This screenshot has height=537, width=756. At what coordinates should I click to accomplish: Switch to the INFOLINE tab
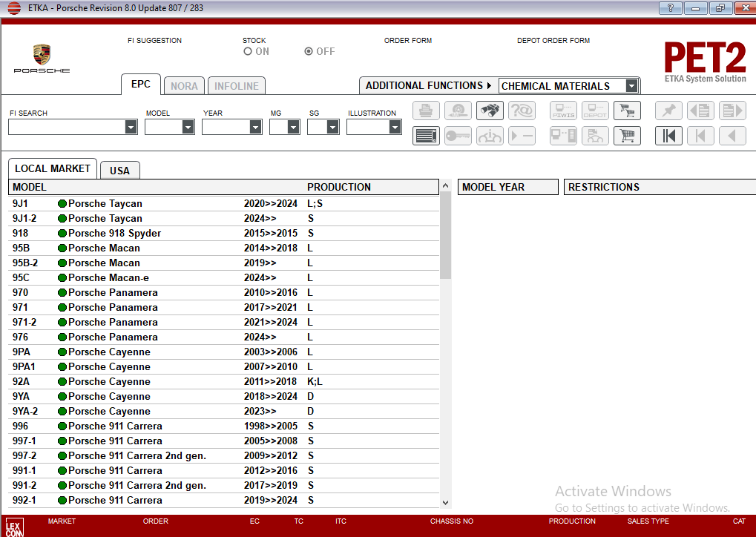(x=236, y=86)
